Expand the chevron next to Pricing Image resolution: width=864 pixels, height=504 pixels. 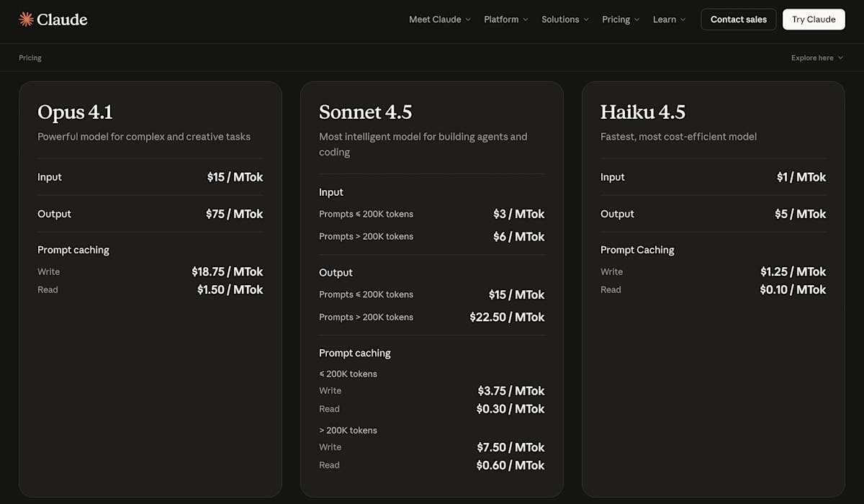tap(636, 19)
